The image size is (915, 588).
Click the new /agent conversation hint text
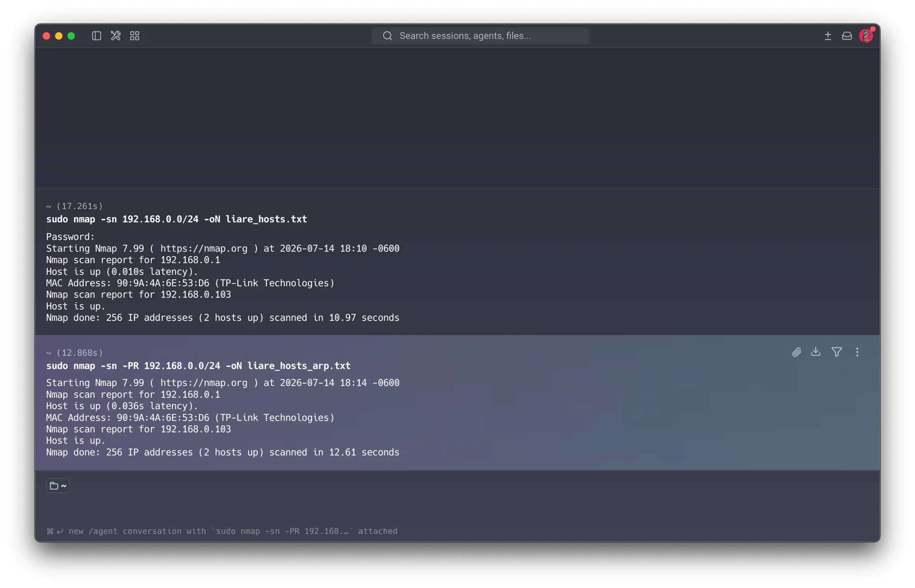(x=222, y=531)
